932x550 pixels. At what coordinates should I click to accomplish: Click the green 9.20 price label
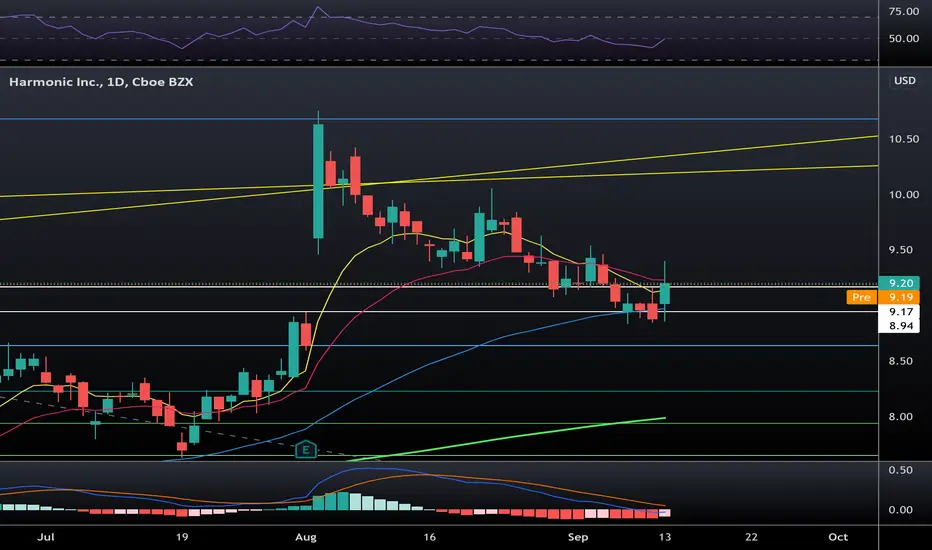click(x=899, y=283)
